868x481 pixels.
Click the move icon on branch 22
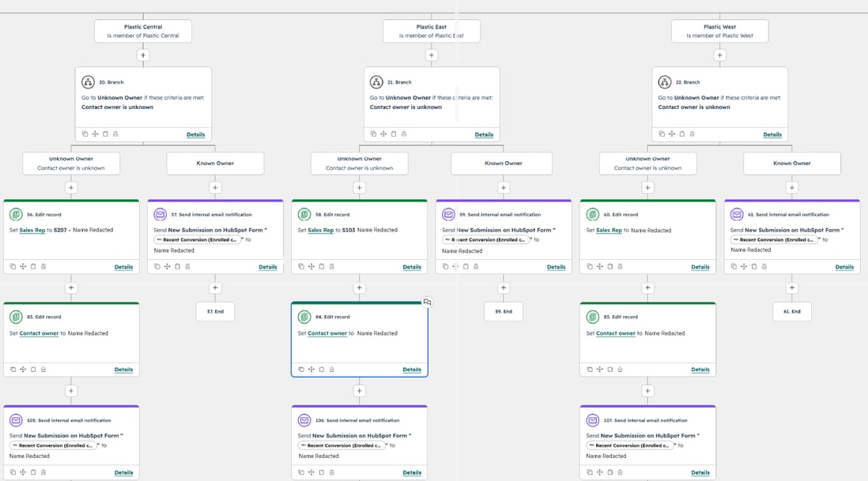pyautogui.click(x=671, y=133)
